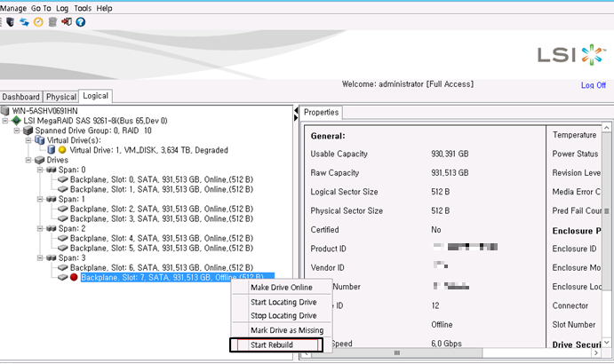Viewport: 614px width, 364px height.
Task: Click the Temperature property label
Action: tap(574, 135)
